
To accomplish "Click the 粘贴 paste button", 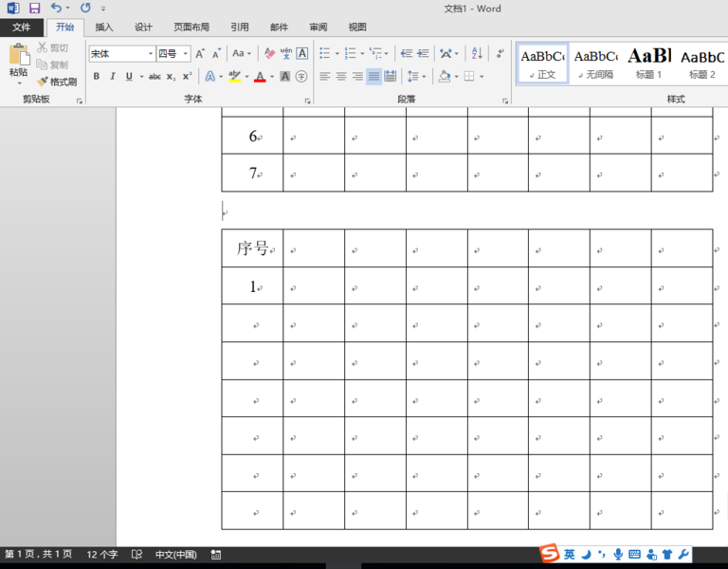I will tap(18, 62).
